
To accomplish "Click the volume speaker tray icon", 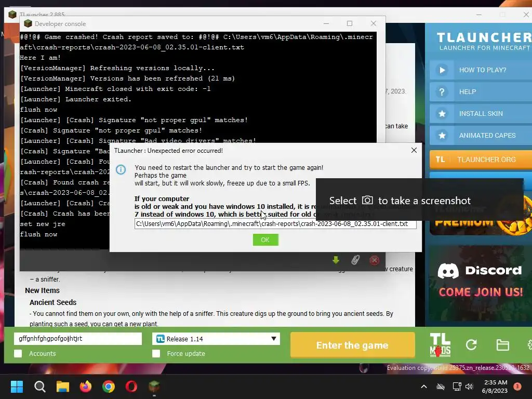I will (469, 387).
